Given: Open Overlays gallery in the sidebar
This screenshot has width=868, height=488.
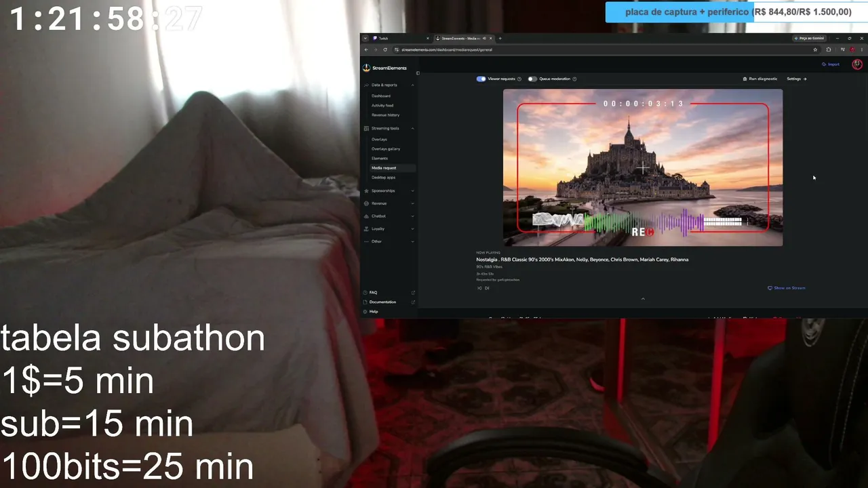Looking at the screenshot, I should coord(386,148).
